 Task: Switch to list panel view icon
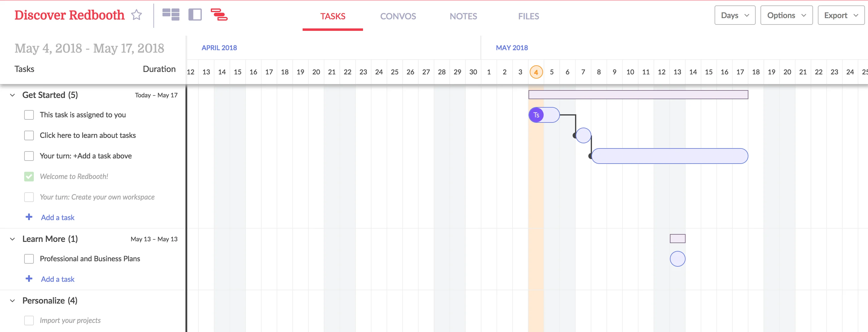195,15
